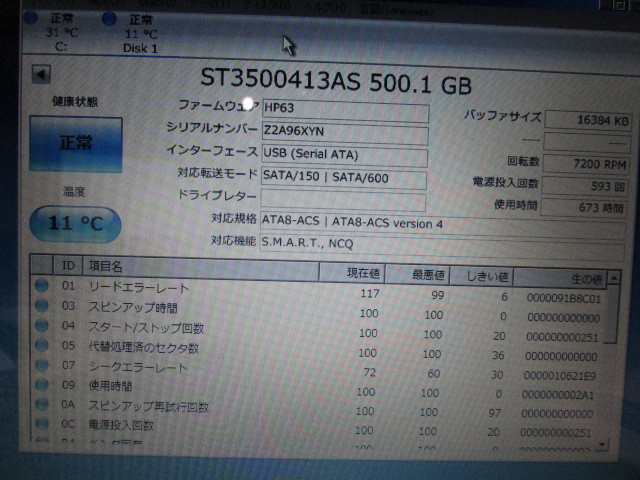Select the スピンアップ再試行回数 attribute name
This screenshot has width=640, height=480.
pos(149,407)
